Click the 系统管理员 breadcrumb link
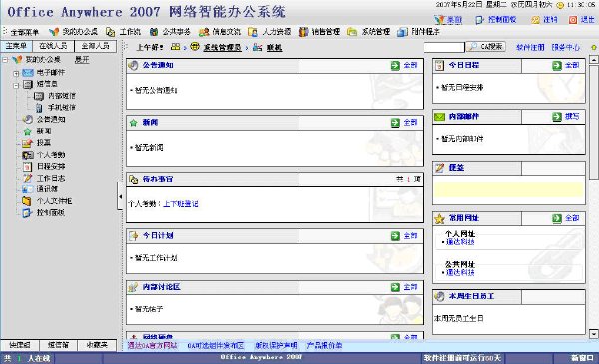This screenshot has width=599, height=364. tap(222, 48)
